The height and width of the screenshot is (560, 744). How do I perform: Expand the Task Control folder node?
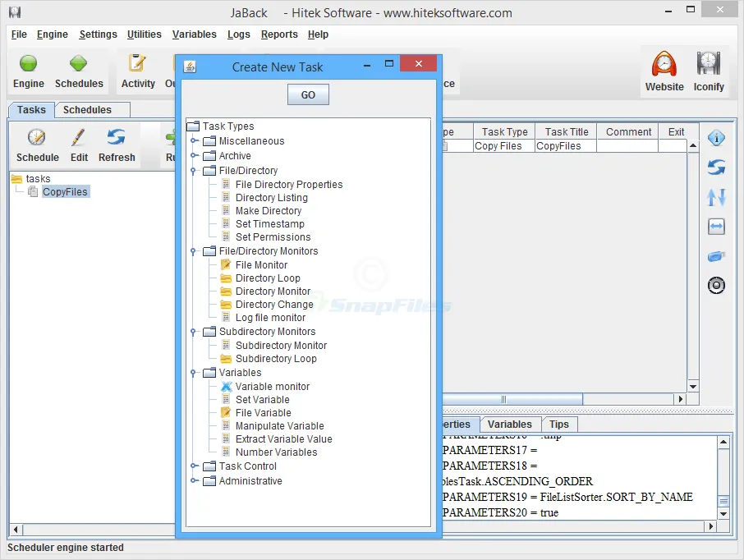click(x=194, y=466)
